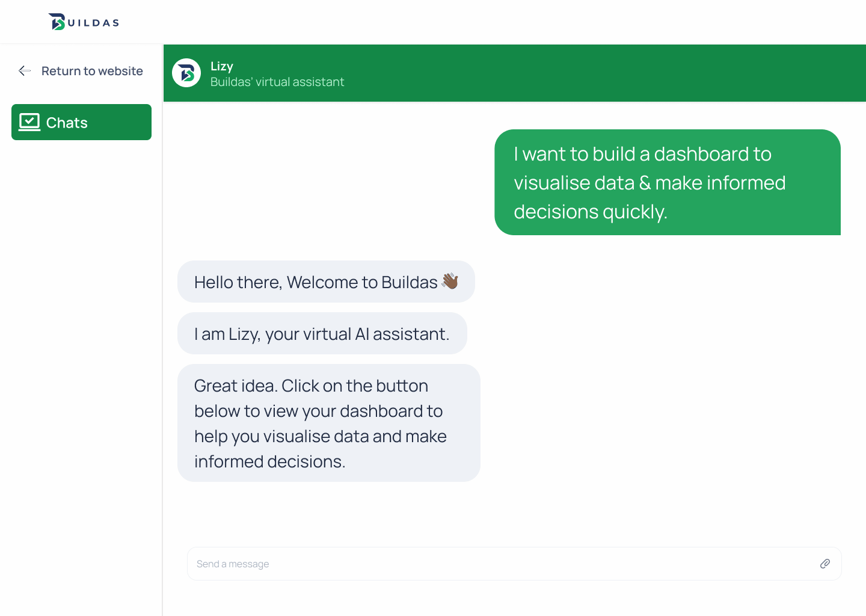Click 'informed decisions.' in Lizy's last reply

269,461
